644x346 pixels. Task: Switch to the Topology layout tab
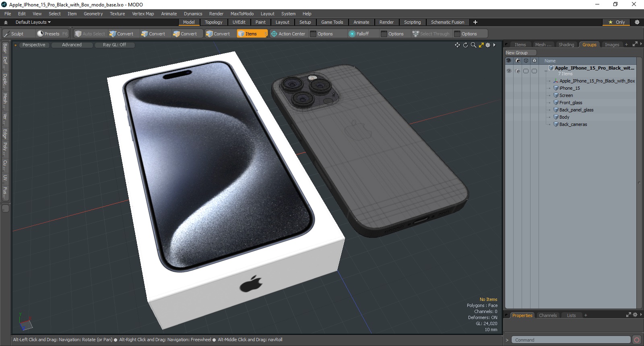tap(213, 22)
